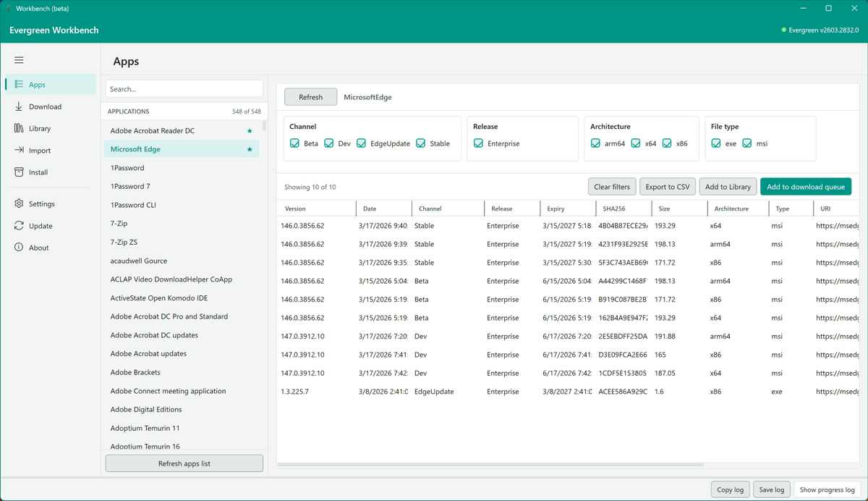The image size is (868, 501).
Task: Uncheck the Dev channel checkbox
Action: tap(328, 143)
